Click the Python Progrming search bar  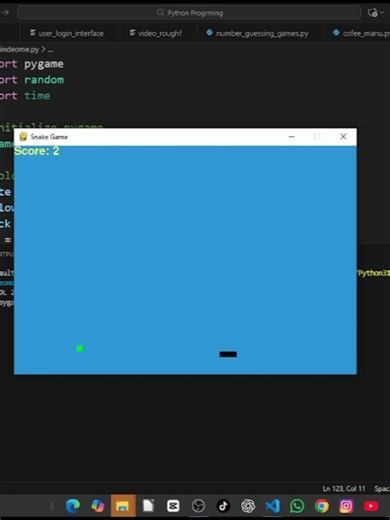[x=189, y=13]
